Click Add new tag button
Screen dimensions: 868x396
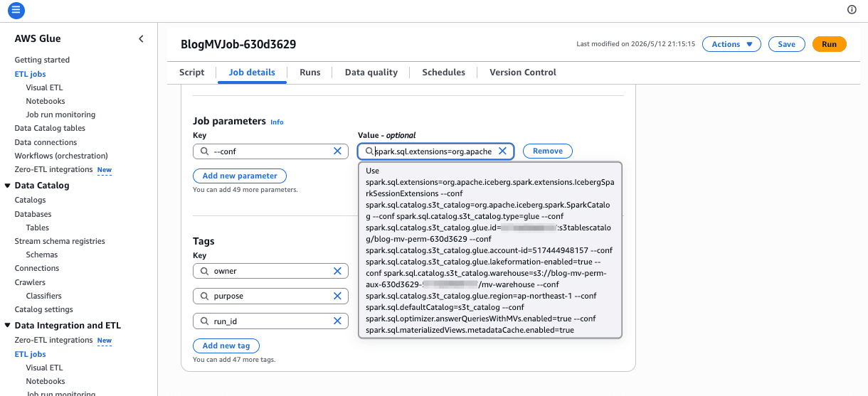pyautogui.click(x=226, y=346)
